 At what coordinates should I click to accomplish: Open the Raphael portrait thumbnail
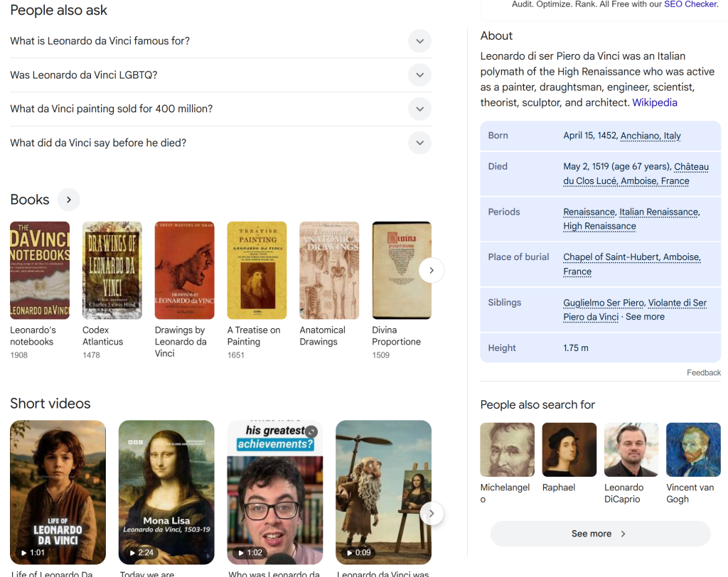[x=569, y=450]
